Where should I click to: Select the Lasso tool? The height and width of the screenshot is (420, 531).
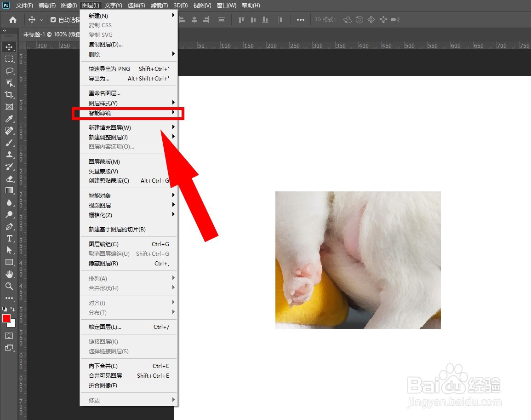tap(9, 71)
